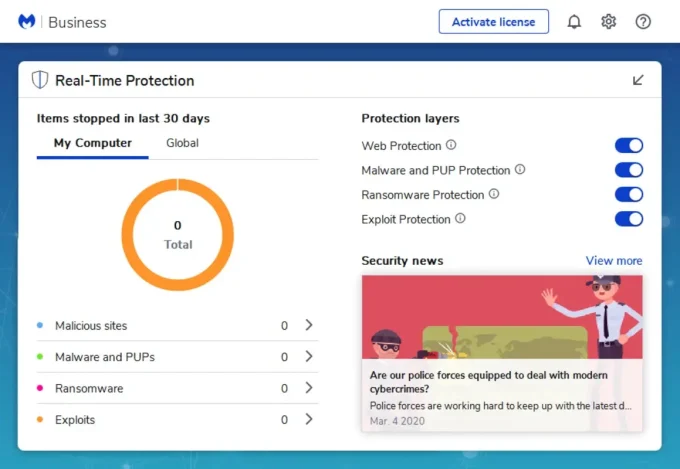The width and height of the screenshot is (680, 469).
Task: Toggle Ransomware Protection switch
Action: tap(628, 194)
